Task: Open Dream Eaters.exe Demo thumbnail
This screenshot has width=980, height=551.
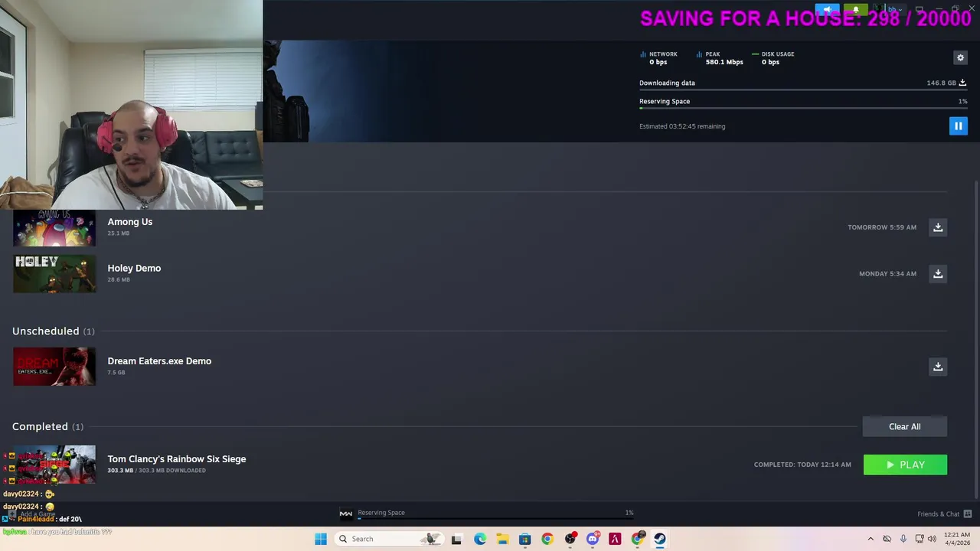Action: pyautogui.click(x=54, y=367)
